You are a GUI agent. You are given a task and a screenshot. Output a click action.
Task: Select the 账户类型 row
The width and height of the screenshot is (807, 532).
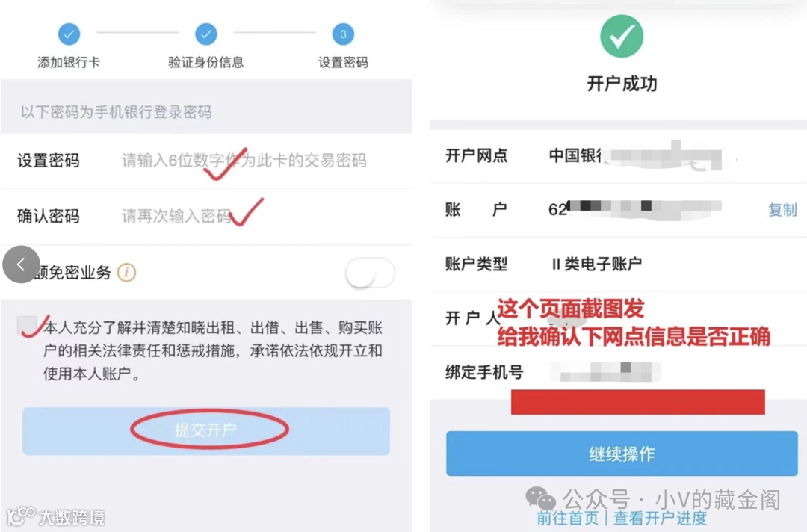[x=618, y=264]
